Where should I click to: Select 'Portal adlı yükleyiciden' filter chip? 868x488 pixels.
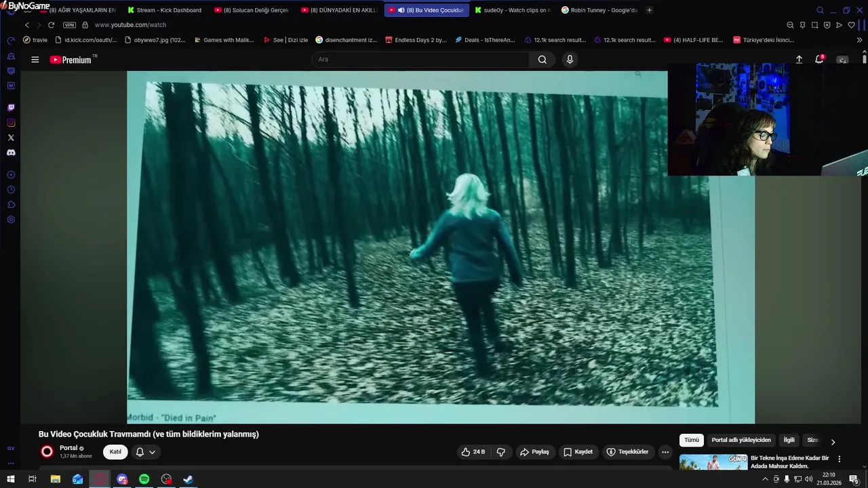(741, 441)
